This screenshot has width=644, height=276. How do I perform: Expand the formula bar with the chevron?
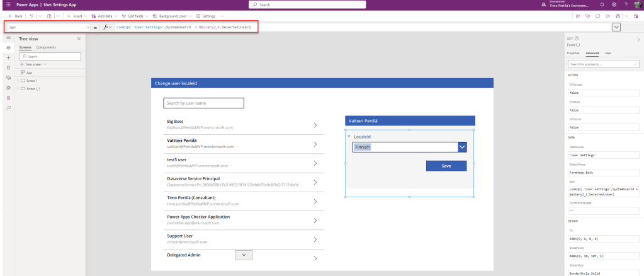(616, 27)
